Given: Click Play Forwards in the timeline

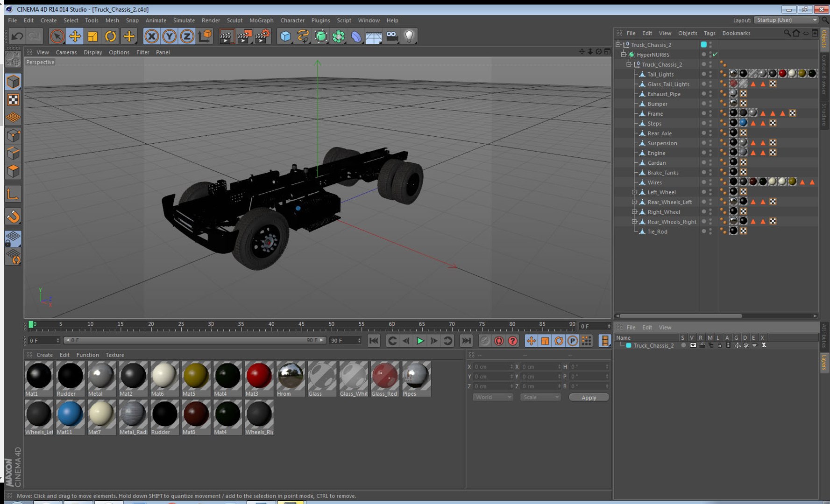Looking at the screenshot, I should (420, 341).
